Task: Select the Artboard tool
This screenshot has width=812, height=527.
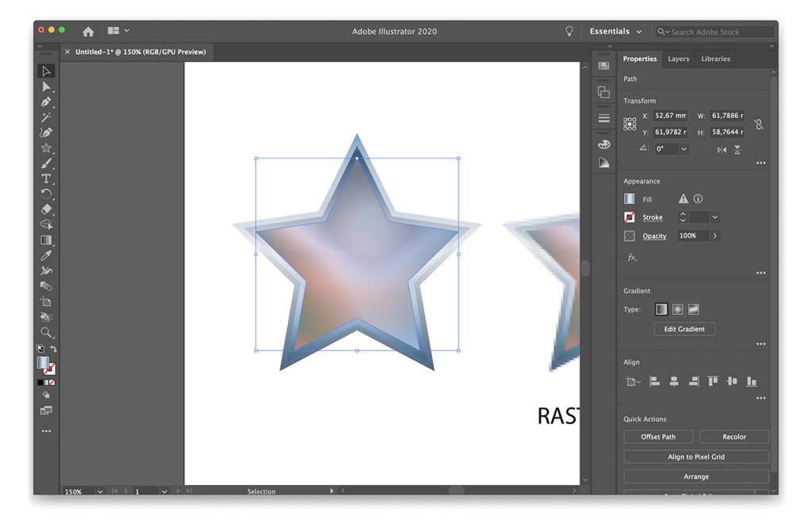Action: click(x=46, y=302)
